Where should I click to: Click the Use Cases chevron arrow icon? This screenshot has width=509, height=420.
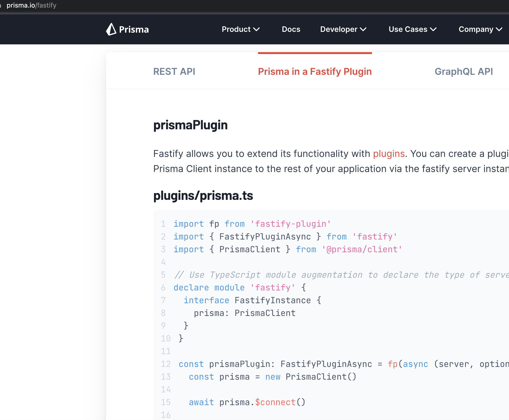coord(433,29)
